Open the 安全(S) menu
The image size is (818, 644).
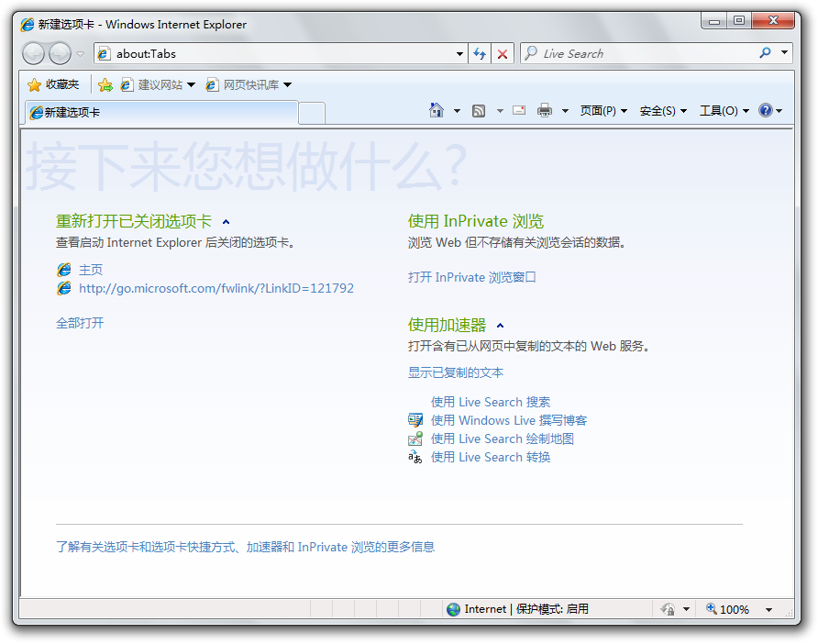click(663, 111)
